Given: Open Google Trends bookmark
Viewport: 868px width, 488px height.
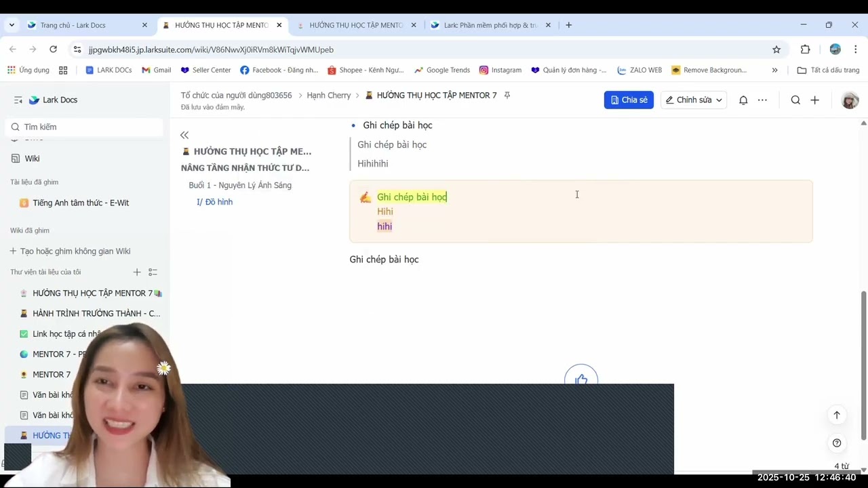Looking at the screenshot, I should [x=442, y=70].
